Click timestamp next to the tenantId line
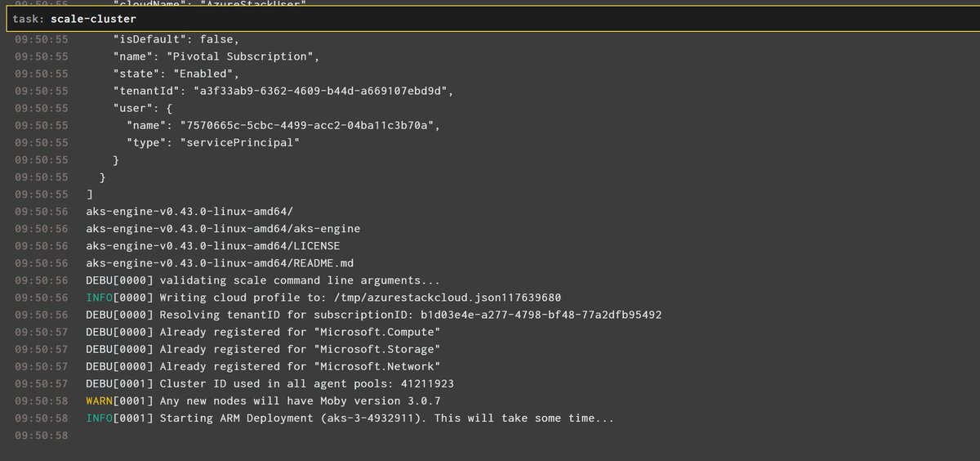The width and height of the screenshot is (980, 461). (42, 91)
